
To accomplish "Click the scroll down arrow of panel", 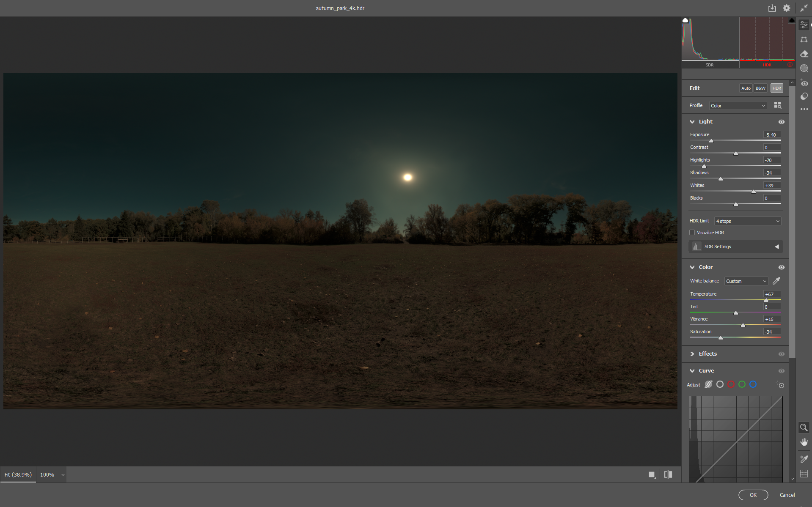I will [792, 479].
